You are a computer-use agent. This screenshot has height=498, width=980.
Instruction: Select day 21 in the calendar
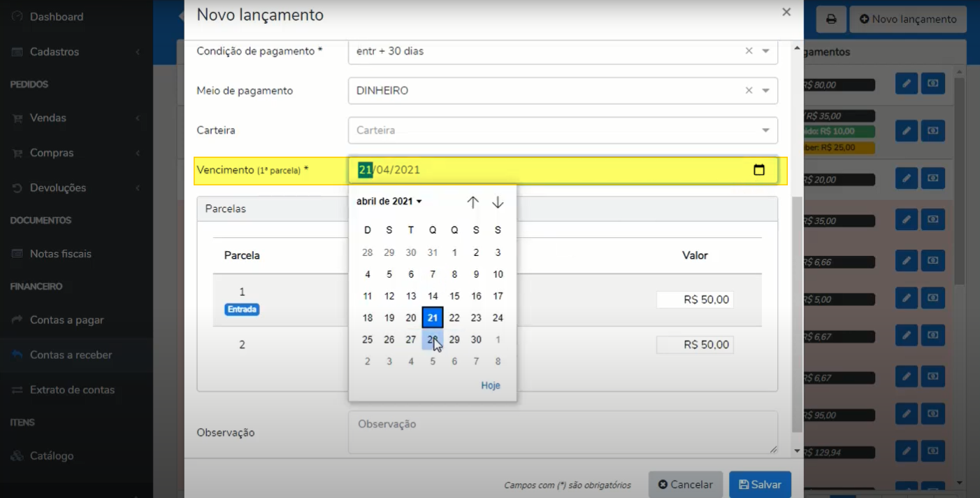433,318
